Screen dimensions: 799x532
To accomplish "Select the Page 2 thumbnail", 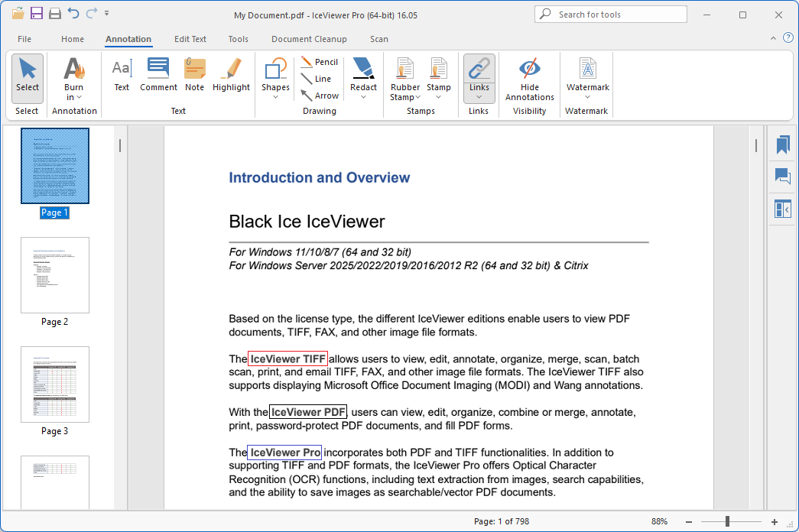I will coord(55,275).
